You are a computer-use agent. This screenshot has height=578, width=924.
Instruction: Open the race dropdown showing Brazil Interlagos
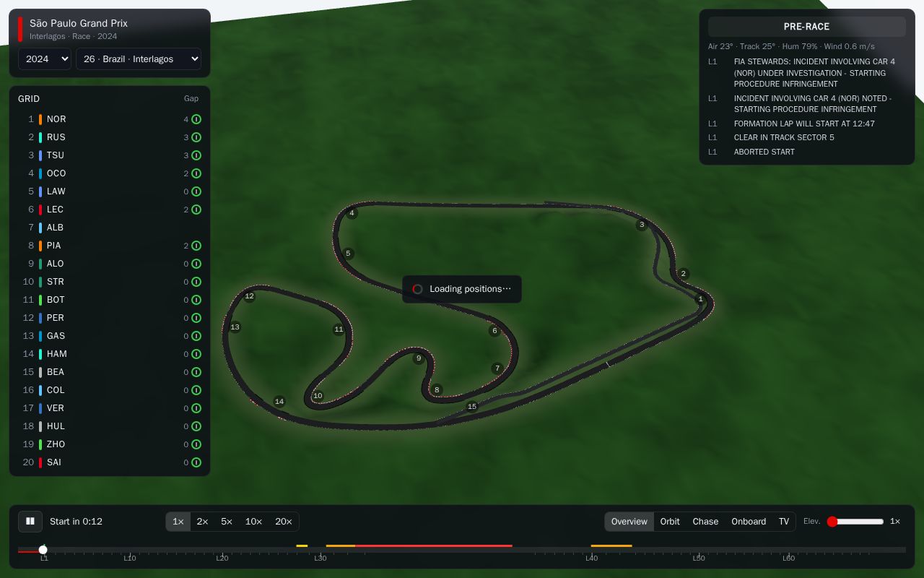coord(139,59)
